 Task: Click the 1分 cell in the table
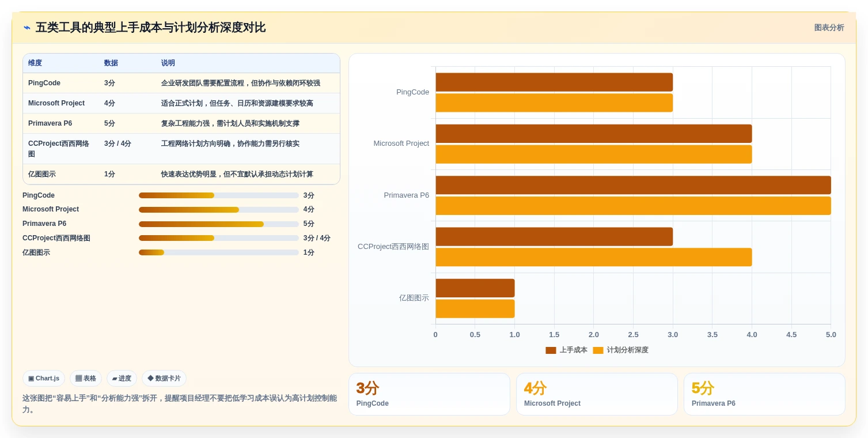109,174
